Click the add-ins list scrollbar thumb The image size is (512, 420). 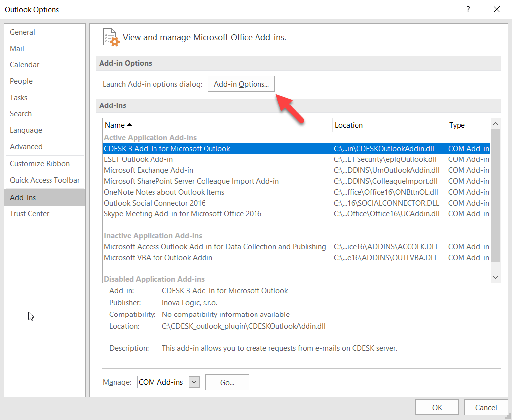tap(495, 195)
